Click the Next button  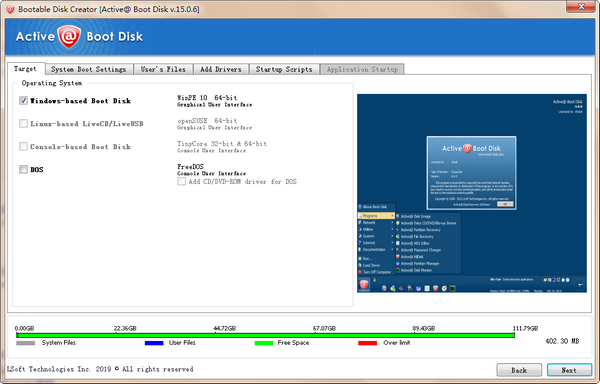[569, 370]
